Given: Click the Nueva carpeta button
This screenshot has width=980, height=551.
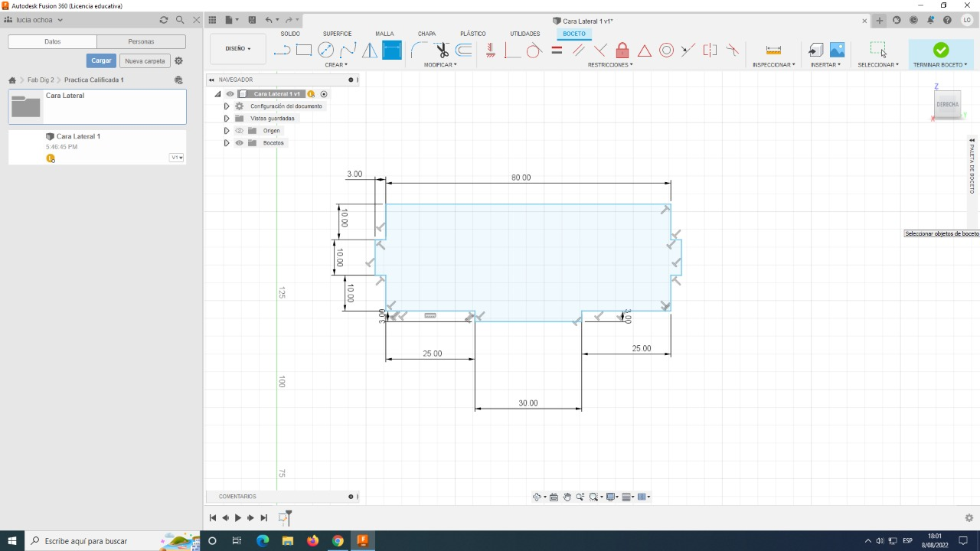Looking at the screenshot, I should [x=145, y=60].
